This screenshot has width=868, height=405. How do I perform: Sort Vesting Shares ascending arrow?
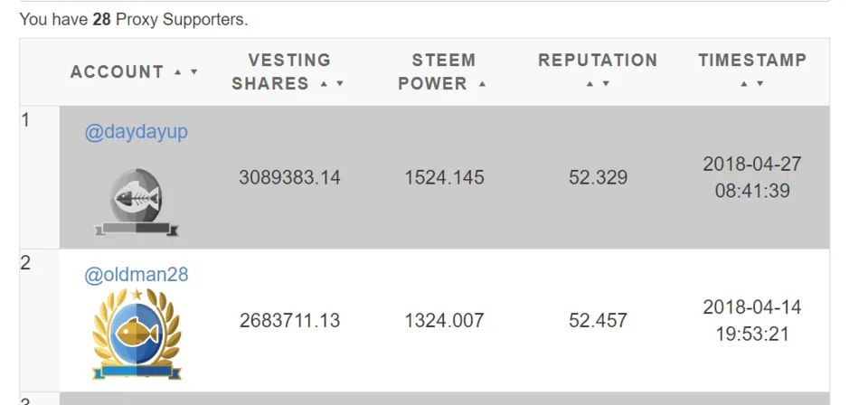[324, 84]
